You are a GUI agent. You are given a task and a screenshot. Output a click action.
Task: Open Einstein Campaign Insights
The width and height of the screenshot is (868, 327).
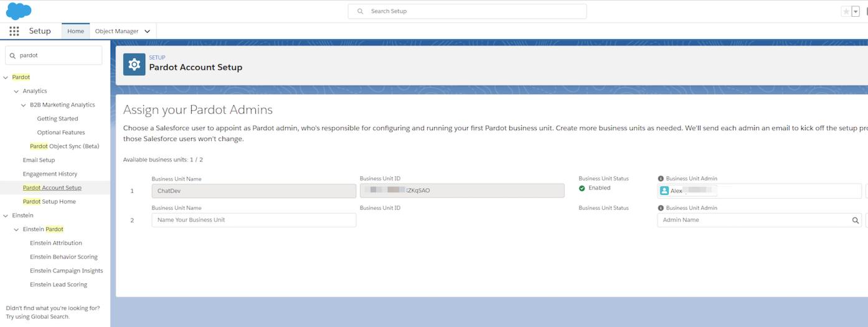tap(67, 270)
